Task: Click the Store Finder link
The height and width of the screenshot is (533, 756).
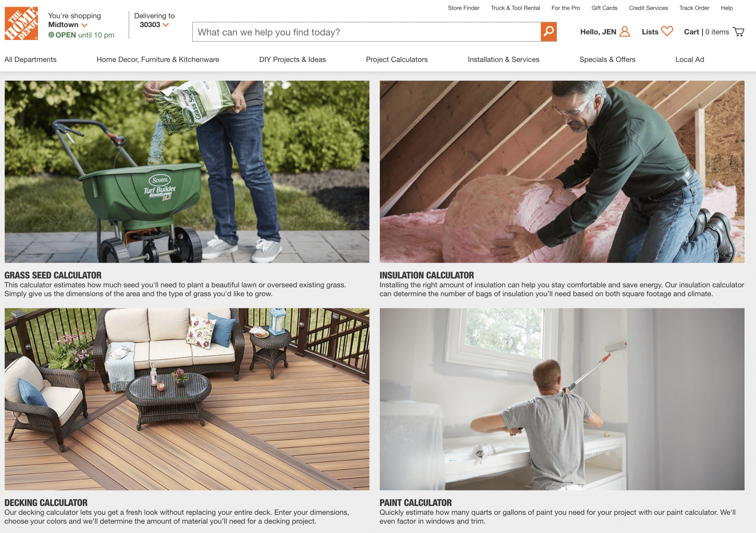Action: coord(464,8)
